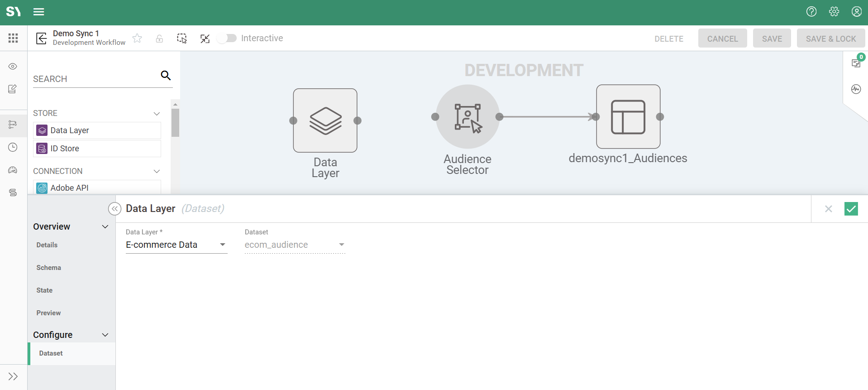Open the settings gear icon
Screen dimensions: 868x390
[x=834, y=12]
